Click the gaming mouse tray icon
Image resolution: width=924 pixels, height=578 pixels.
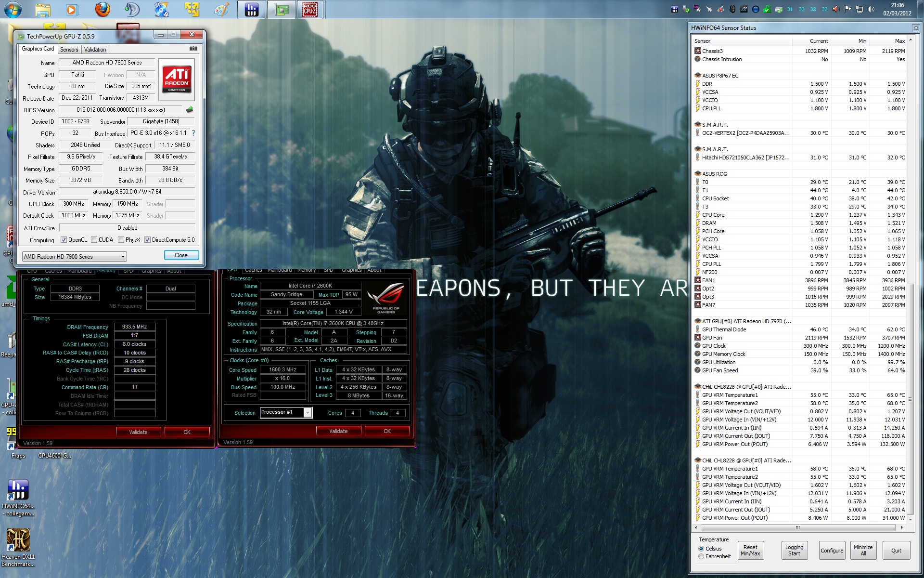click(732, 9)
